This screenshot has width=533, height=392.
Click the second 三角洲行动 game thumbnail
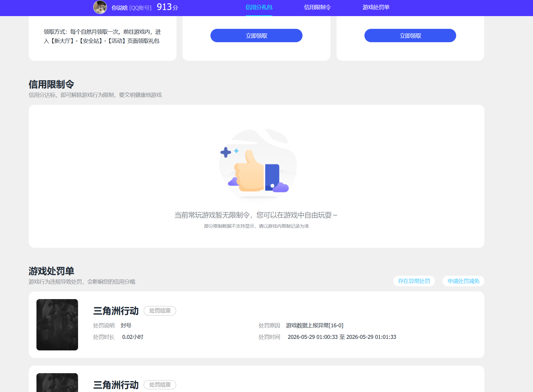click(x=57, y=383)
